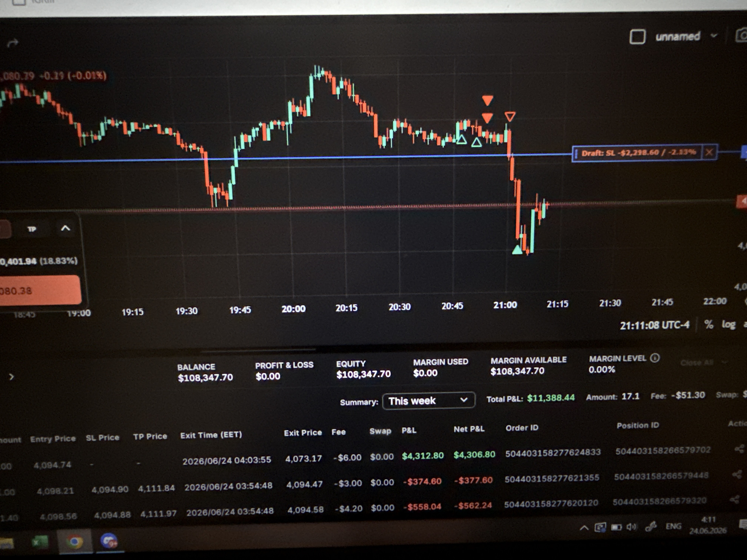Image resolution: width=747 pixels, height=560 pixels.
Task: Click the redo arrow icon
Action: click(x=12, y=44)
